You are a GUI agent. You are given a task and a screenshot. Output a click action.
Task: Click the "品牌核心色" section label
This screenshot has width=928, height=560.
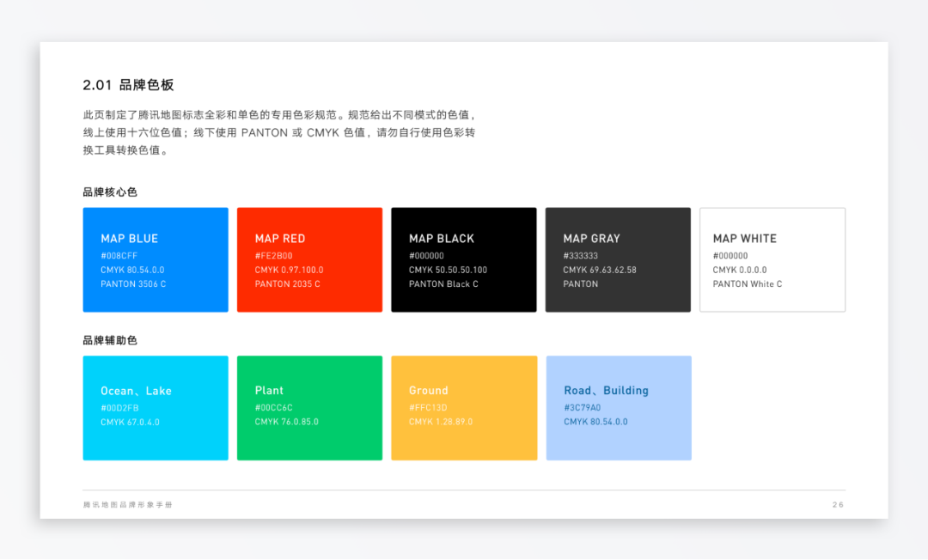point(110,192)
